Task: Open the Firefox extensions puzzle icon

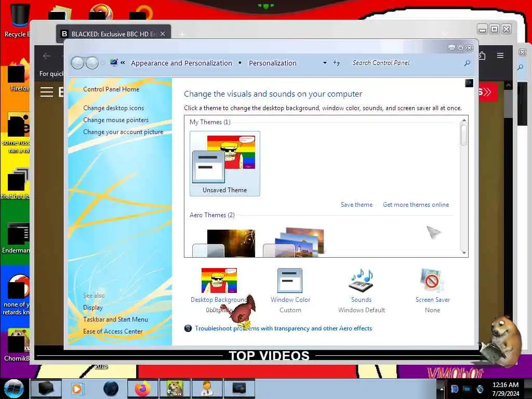Action: [482, 55]
